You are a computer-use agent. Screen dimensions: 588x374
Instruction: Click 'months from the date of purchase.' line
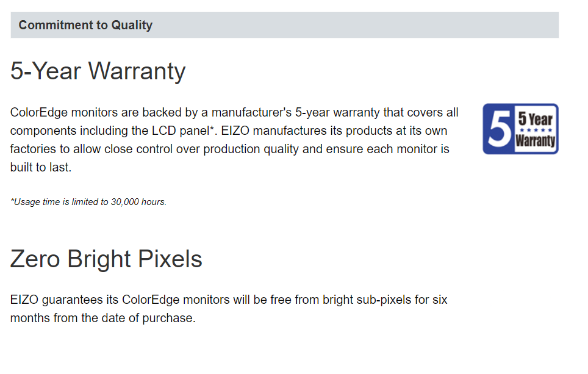[102, 318]
